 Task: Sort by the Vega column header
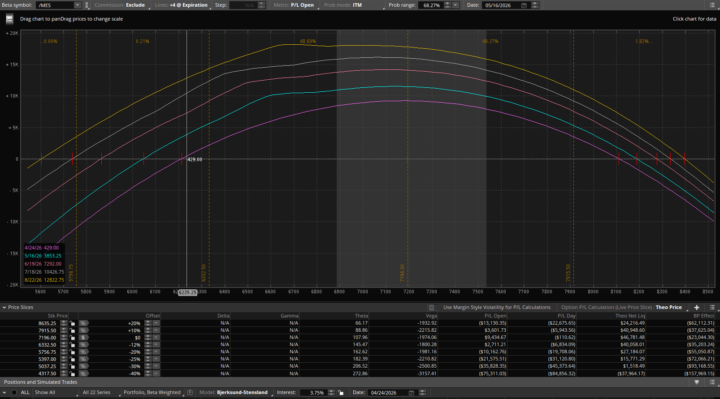tap(431, 316)
